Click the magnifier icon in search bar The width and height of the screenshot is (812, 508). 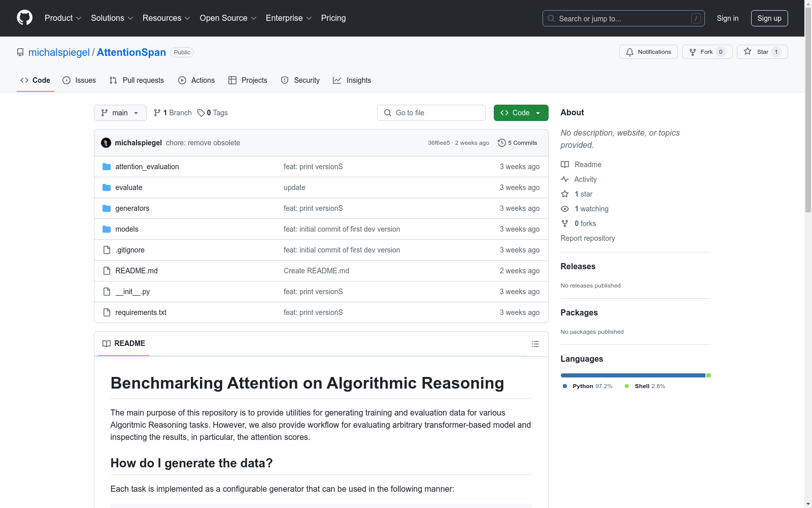[x=551, y=18]
